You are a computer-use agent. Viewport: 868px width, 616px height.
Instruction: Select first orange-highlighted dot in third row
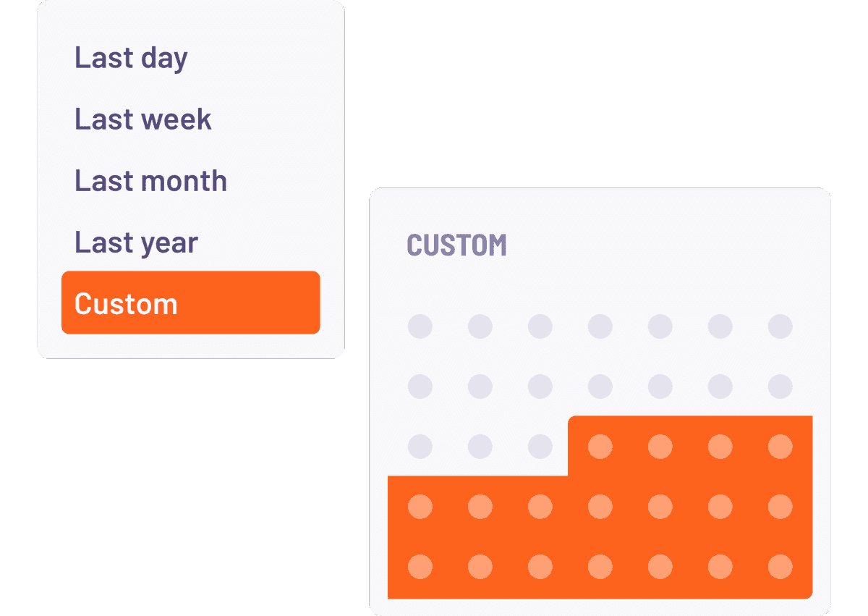pos(600,447)
